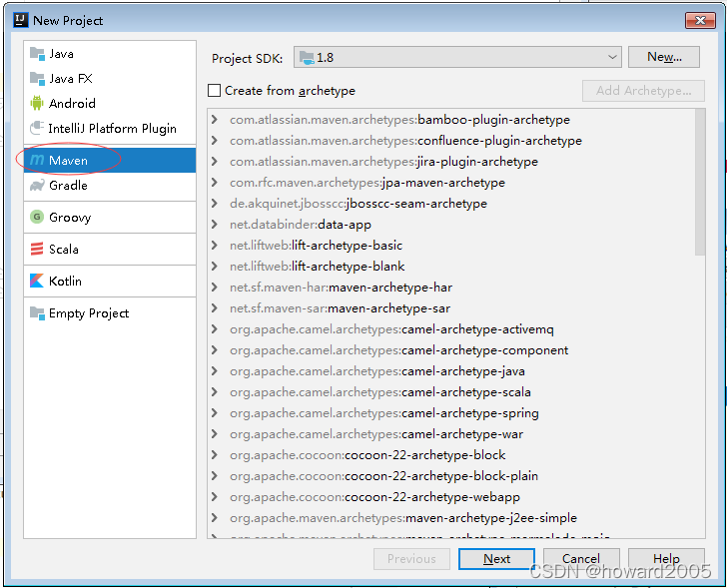Viewport: 727px width, 588px height.
Task: Click the Previous button
Action: [411, 559]
